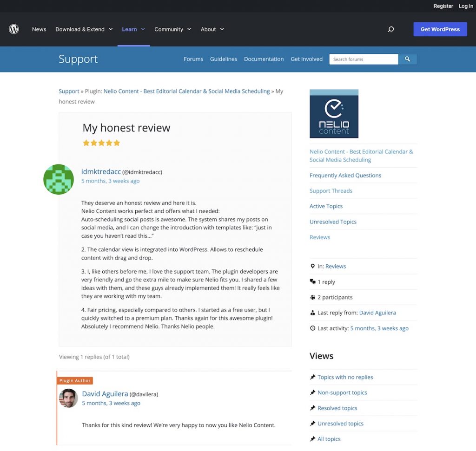Click Reviews link after 'In:'

coord(336,266)
